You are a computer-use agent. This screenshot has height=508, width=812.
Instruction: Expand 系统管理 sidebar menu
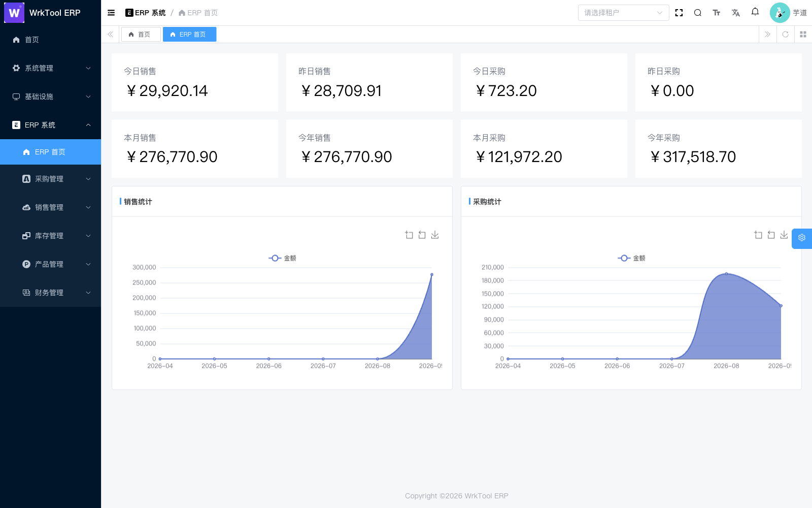click(x=51, y=68)
